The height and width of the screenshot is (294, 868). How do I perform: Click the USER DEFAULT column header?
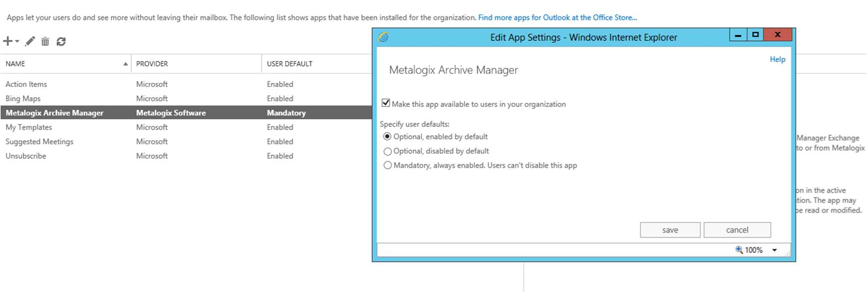pyautogui.click(x=289, y=64)
